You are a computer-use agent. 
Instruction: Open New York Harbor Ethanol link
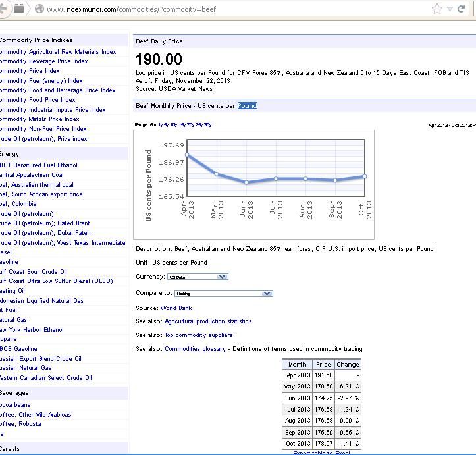click(x=32, y=330)
